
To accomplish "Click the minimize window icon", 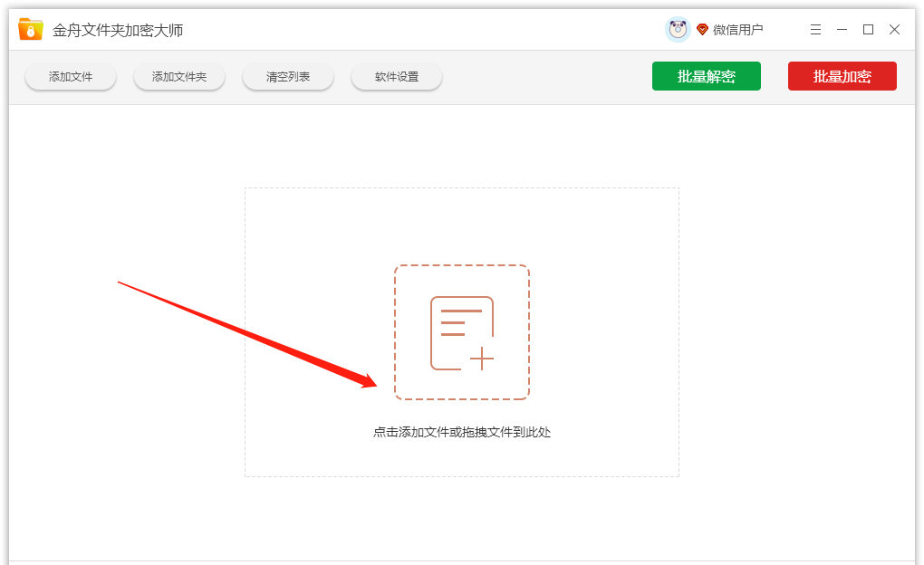I will tap(842, 29).
